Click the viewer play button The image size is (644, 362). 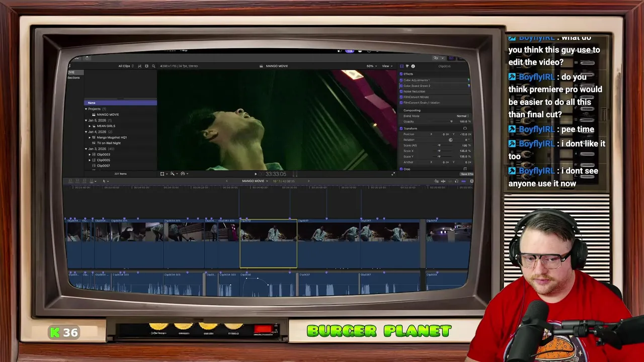[256, 174]
